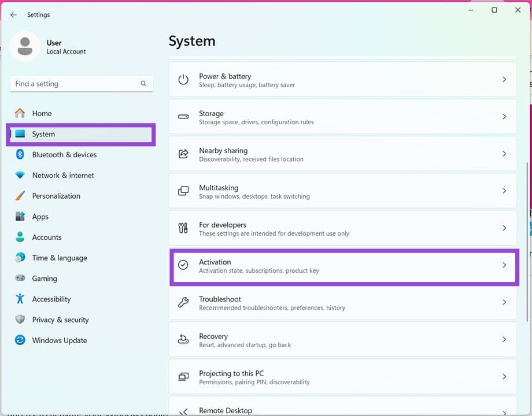Image resolution: width=532 pixels, height=416 pixels.
Task: Open Accounts from the navigation pane
Action: 47,237
